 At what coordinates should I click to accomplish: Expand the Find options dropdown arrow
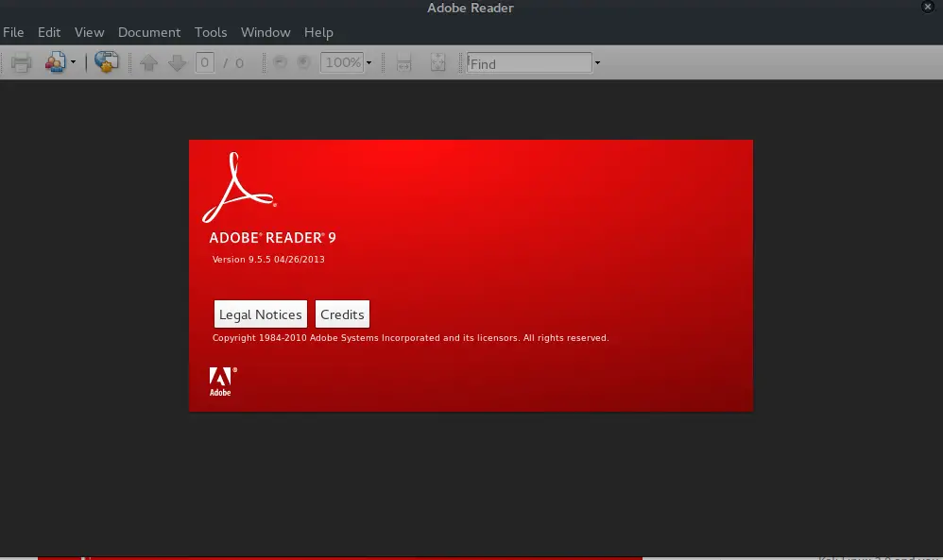[x=597, y=62]
